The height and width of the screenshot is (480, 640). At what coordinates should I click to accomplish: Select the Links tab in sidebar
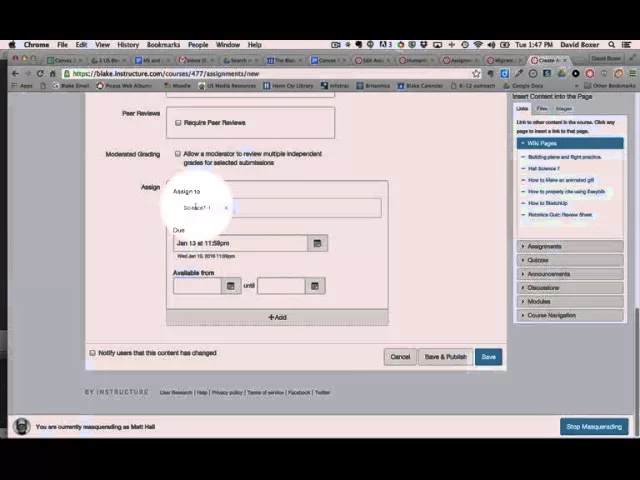522,109
